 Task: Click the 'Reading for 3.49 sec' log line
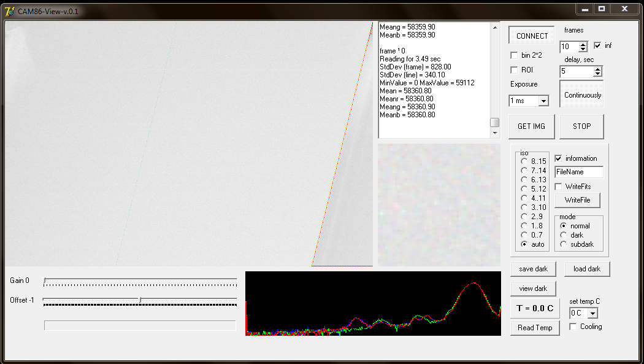click(410, 59)
